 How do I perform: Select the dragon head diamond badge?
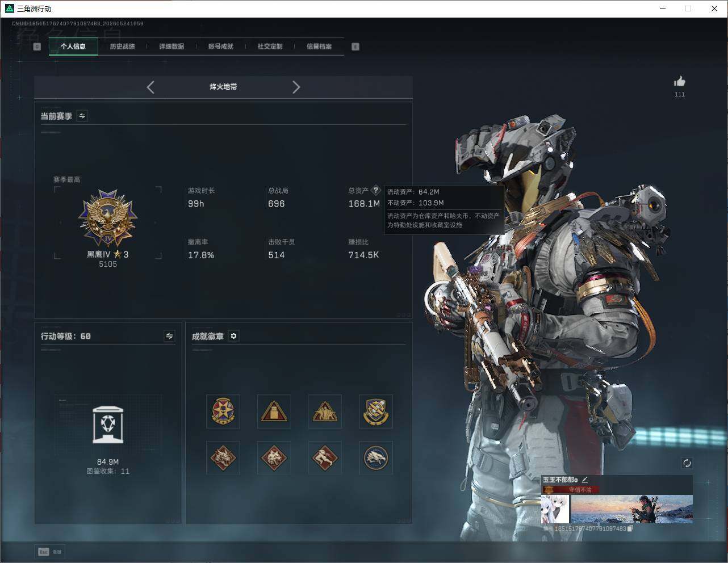223,457
